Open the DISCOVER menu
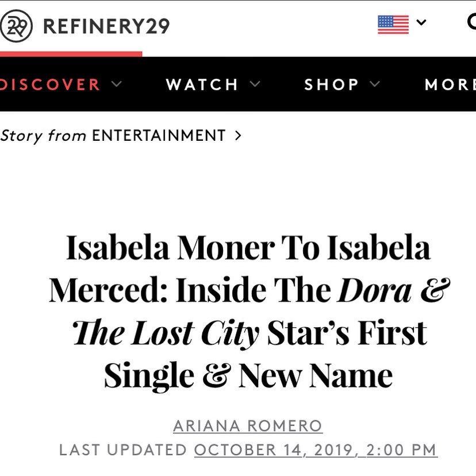The width and height of the screenshot is (476, 476). (51, 85)
